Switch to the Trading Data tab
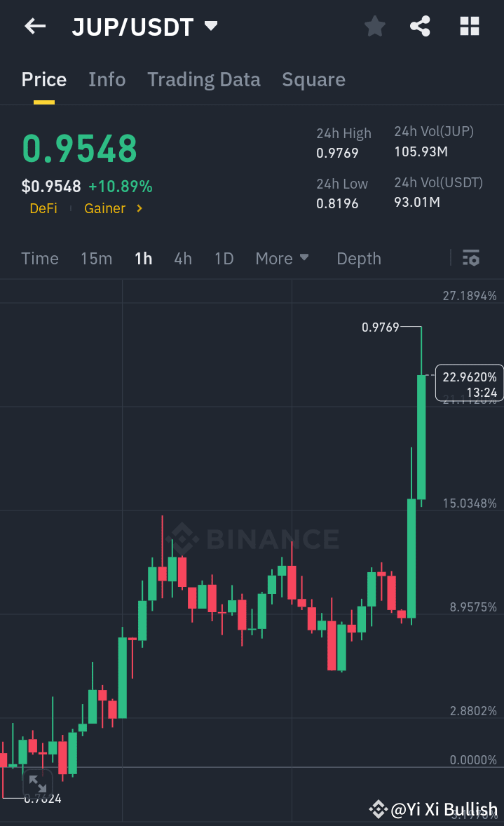 [x=203, y=79]
